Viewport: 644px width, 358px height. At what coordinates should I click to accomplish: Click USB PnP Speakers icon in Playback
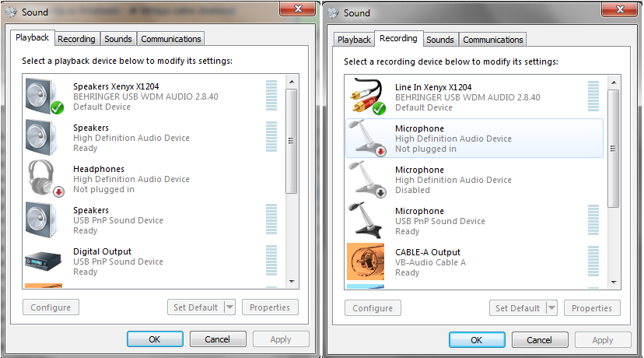point(41,220)
